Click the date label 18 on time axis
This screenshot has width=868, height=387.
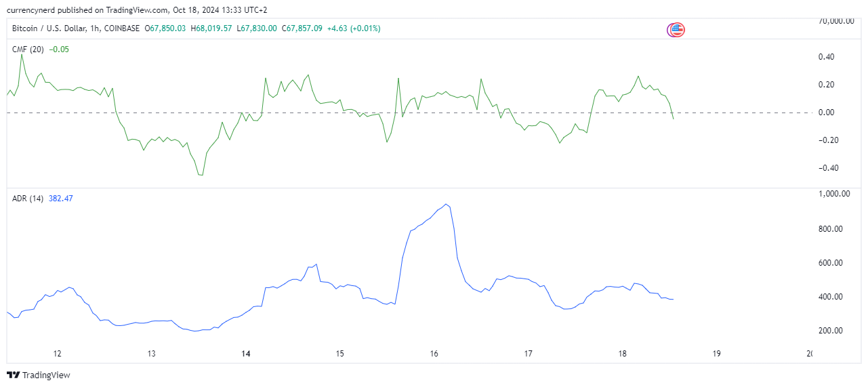(623, 354)
